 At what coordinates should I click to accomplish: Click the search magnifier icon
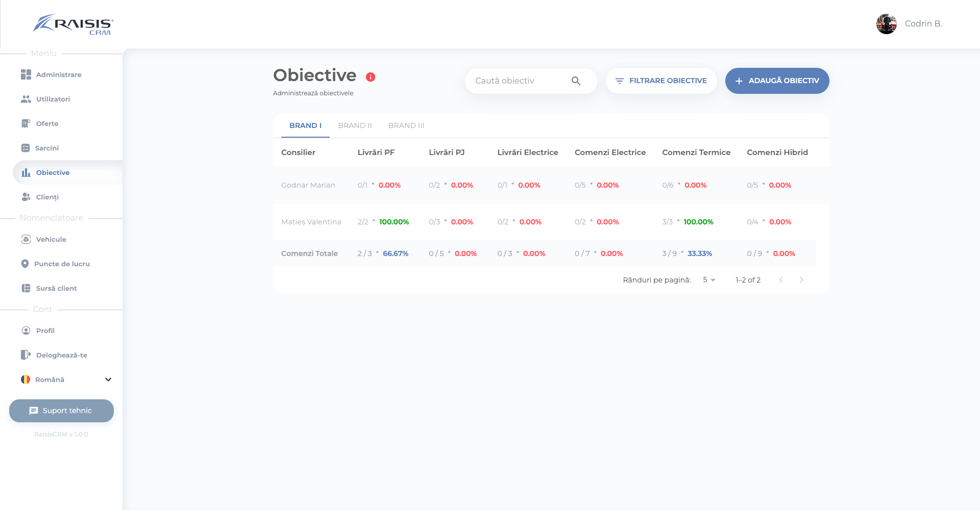576,81
